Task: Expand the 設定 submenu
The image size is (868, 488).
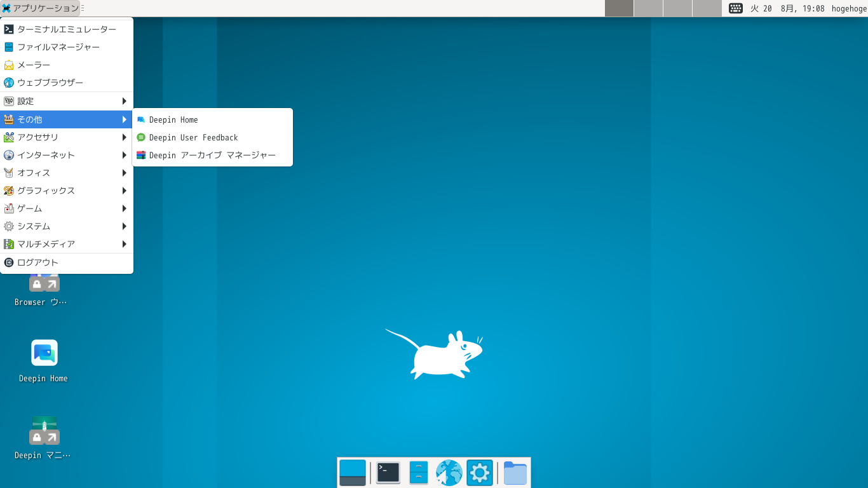Action: 67,101
